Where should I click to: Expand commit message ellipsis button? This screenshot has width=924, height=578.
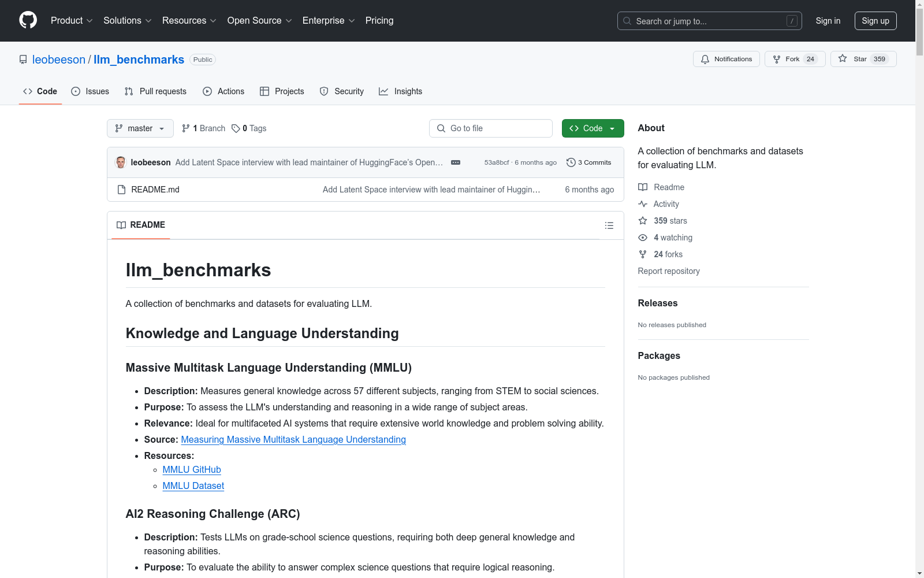click(x=456, y=162)
